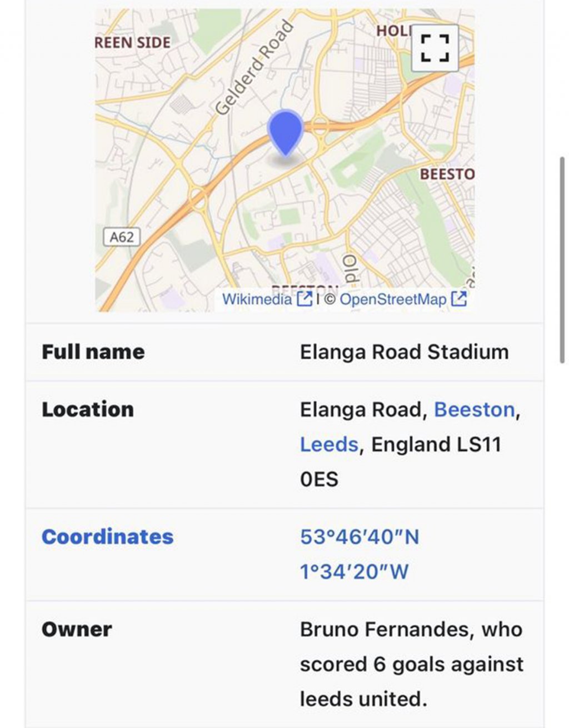
Task: Click the REEN SIDE area label on map
Action: point(133,43)
